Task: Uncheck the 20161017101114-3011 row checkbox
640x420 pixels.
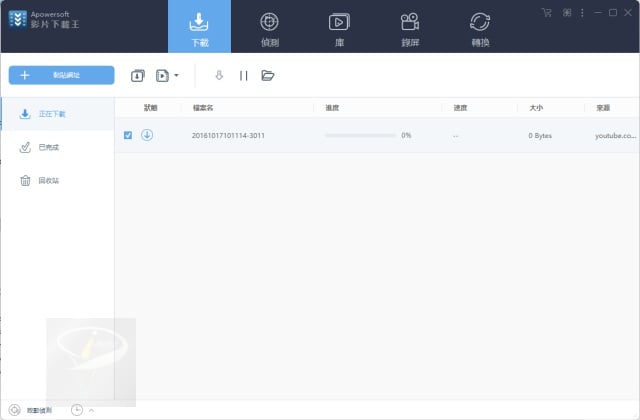Action: [128, 135]
